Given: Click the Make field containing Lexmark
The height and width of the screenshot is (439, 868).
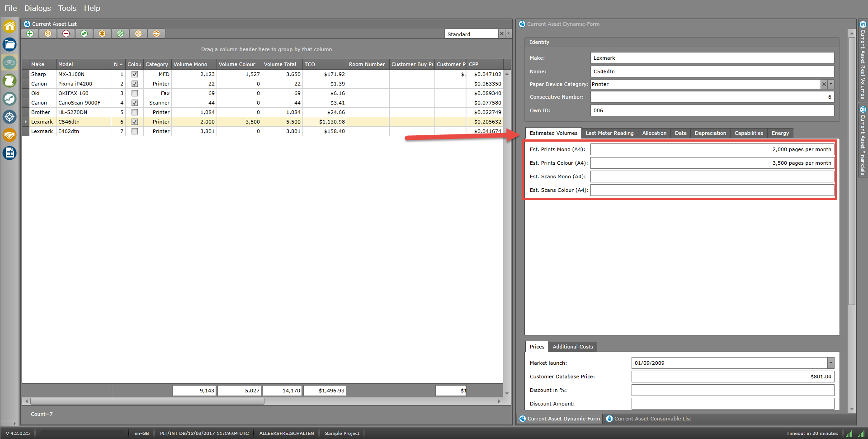Looking at the screenshot, I should [x=712, y=58].
